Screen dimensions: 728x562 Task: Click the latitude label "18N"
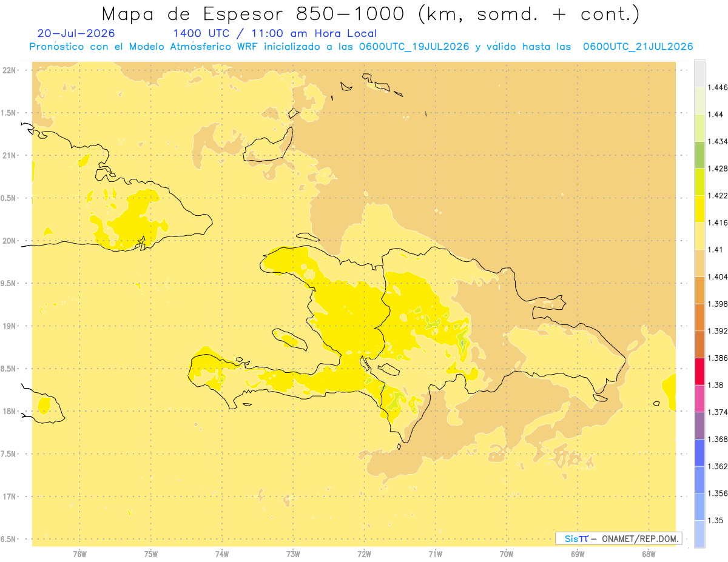tap(10, 411)
